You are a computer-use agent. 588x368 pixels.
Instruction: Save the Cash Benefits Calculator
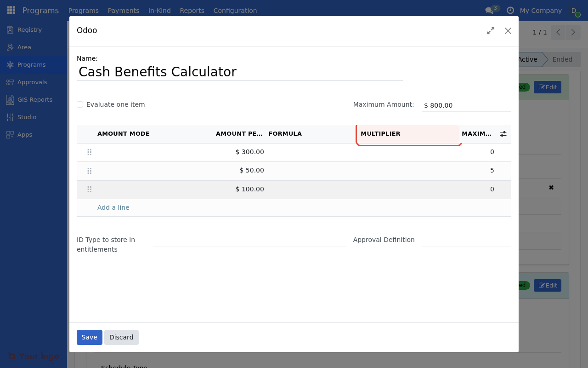(x=89, y=337)
